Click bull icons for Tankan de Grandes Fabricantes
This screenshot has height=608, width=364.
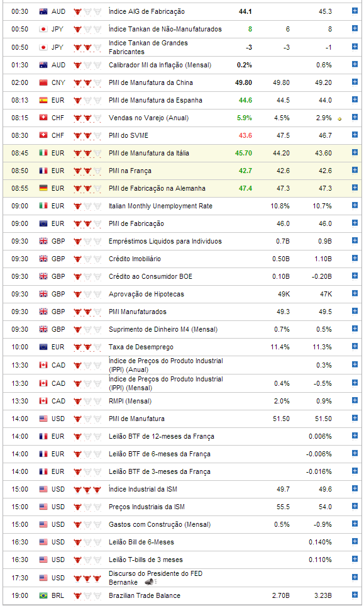tap(87, 47)
